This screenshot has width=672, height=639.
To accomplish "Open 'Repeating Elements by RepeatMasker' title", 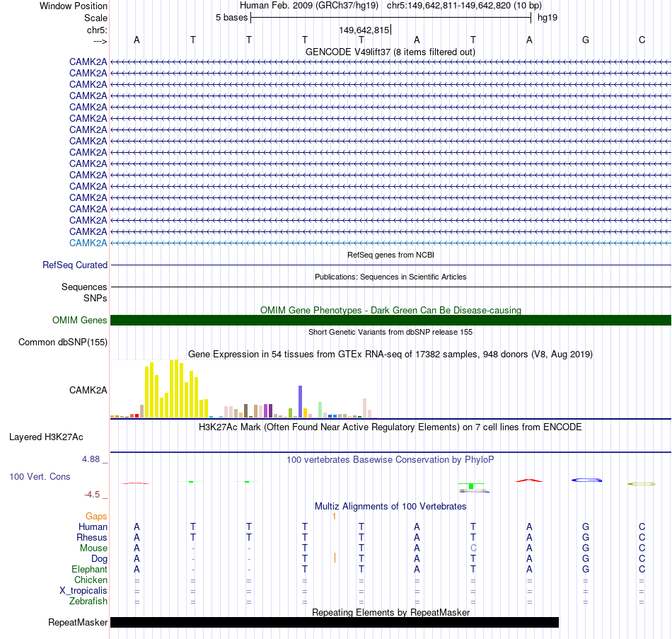I will (390, 612).
